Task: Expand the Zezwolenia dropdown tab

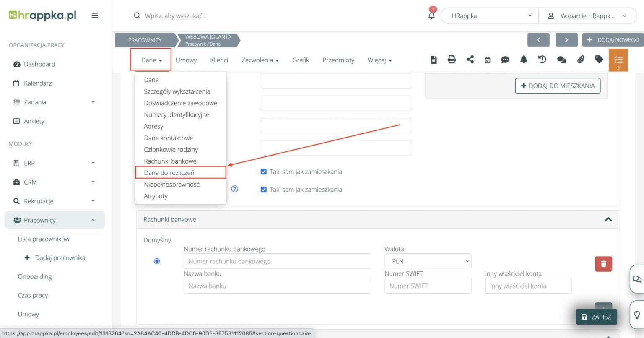Action: click(x=260, y=60)
